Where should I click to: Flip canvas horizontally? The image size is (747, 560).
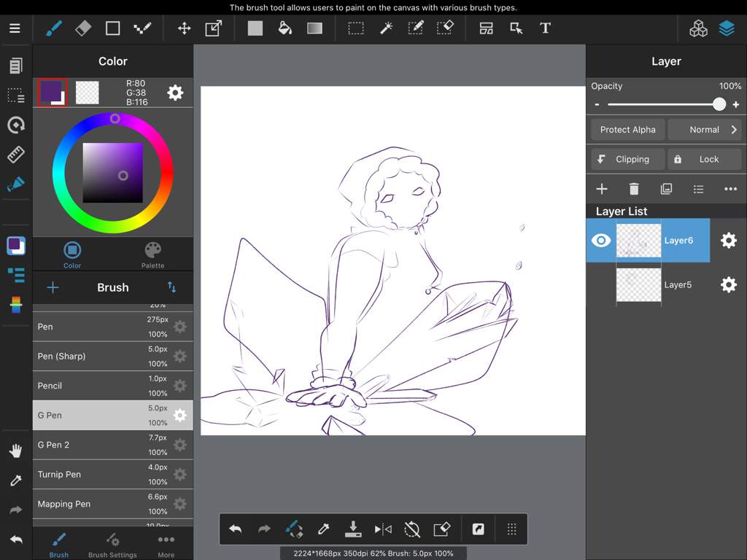(x=383, y=529)
